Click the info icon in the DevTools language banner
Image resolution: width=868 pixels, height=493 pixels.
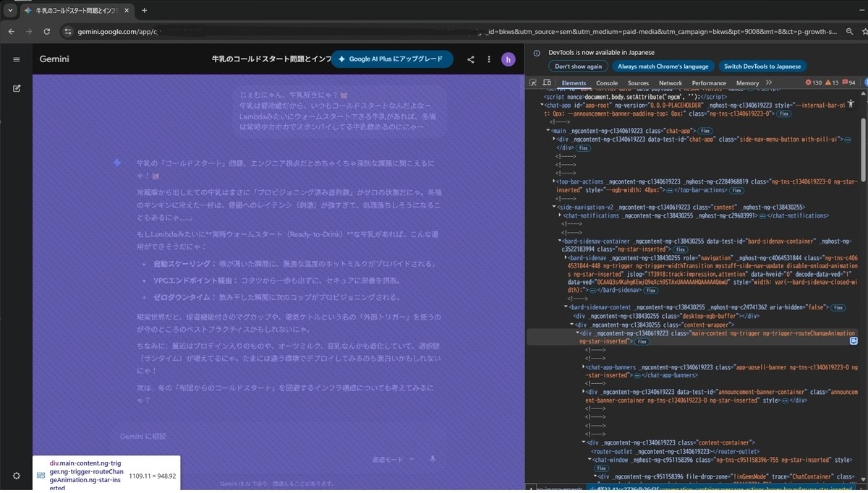[x=536, y=53]
